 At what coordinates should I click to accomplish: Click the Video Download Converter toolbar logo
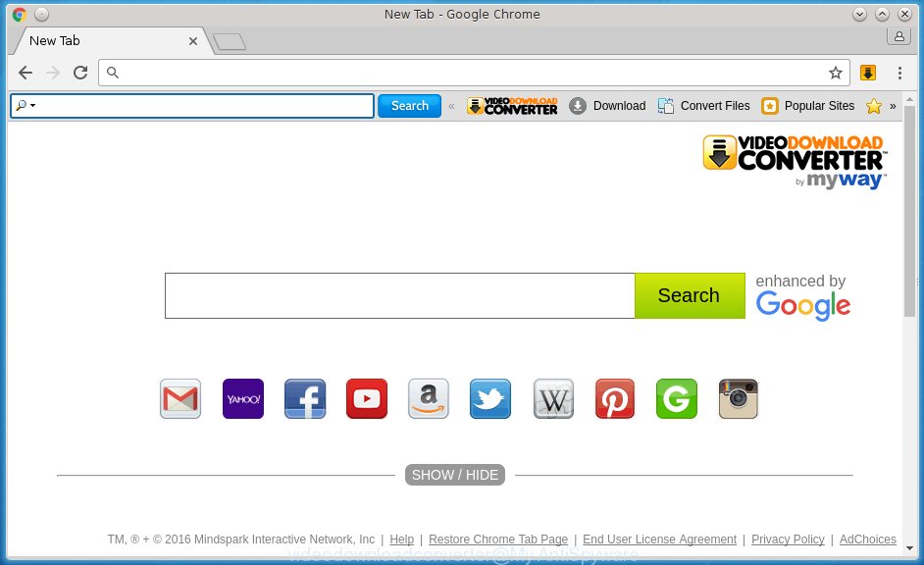pyautogui.click(x=512, y=106)
